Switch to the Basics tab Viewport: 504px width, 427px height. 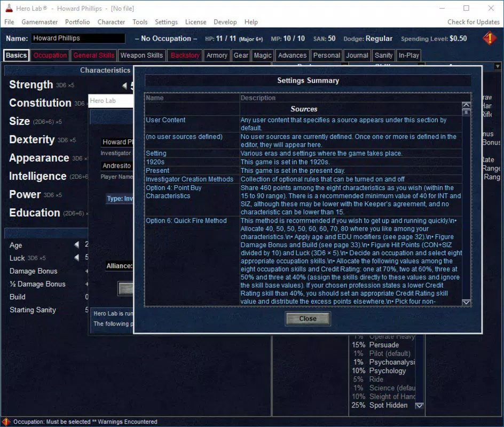16,56
